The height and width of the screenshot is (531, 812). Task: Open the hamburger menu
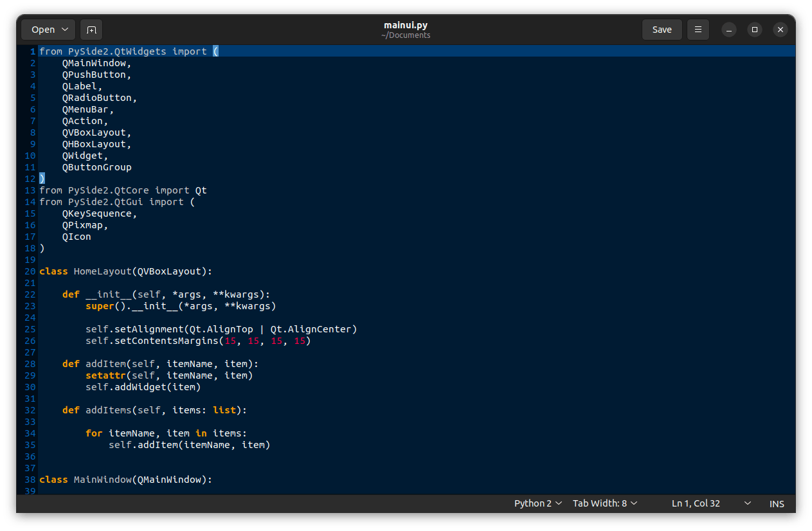coord(698,30)
